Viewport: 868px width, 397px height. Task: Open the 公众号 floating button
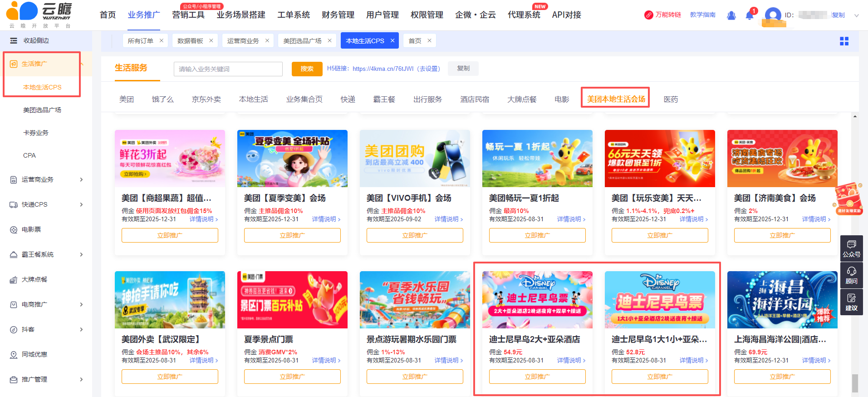coord(852,248)
